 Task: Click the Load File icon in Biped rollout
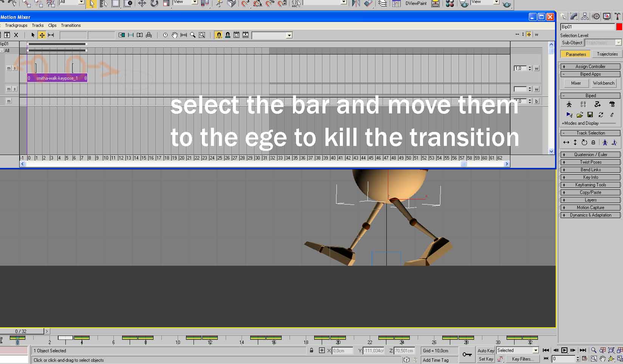pyautogui.click(x=580, y=115)
